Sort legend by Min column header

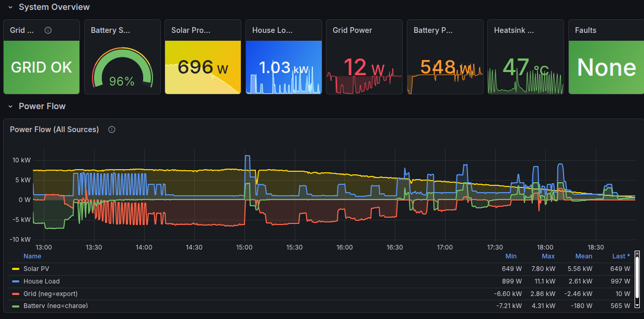click(511, 256)
